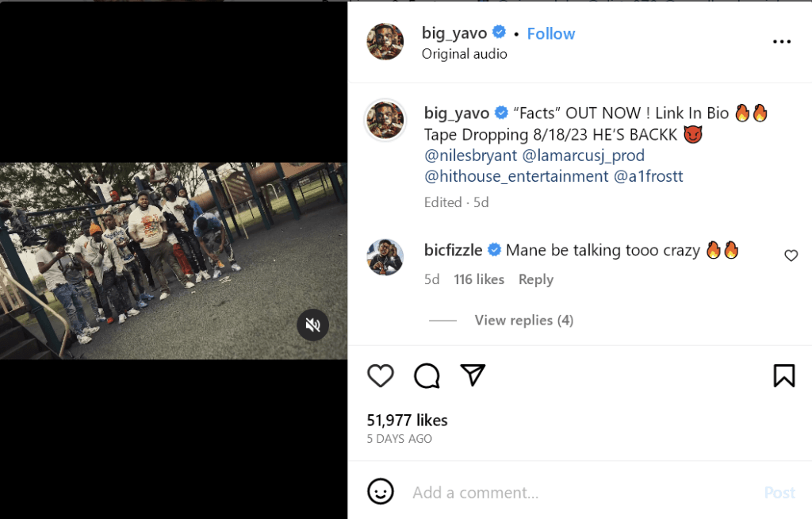
Task: Reply to bicfizzle's comment
Action: (536, 279)
